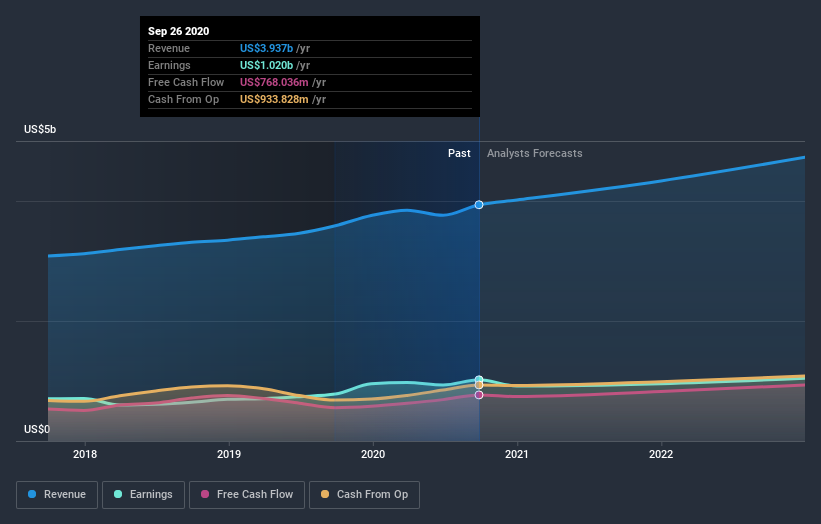The width and height of the screenshot is (821, 524).
Task: Click the Past label
Action: [459, 153]
